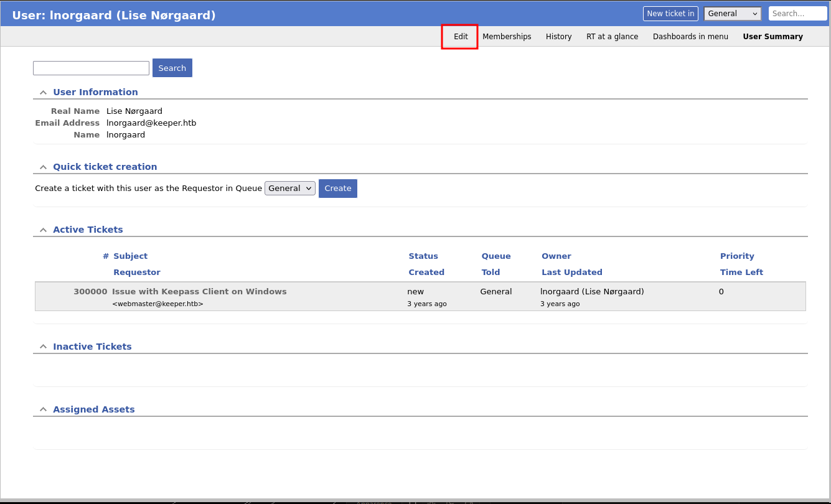
Task: Open RT at a glance
Action: (612, 37)
